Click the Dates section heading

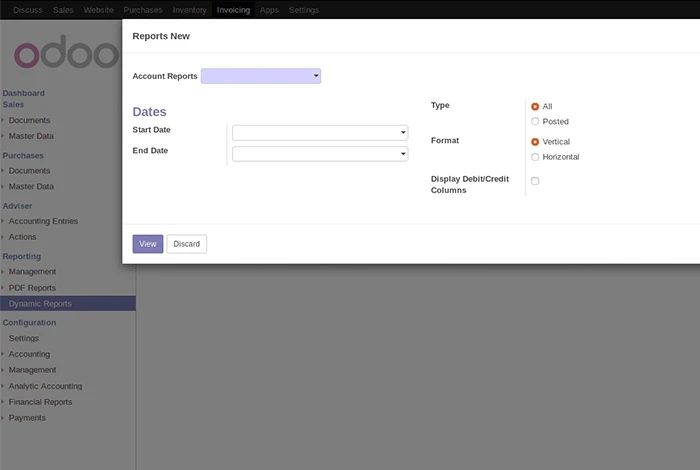150,112
